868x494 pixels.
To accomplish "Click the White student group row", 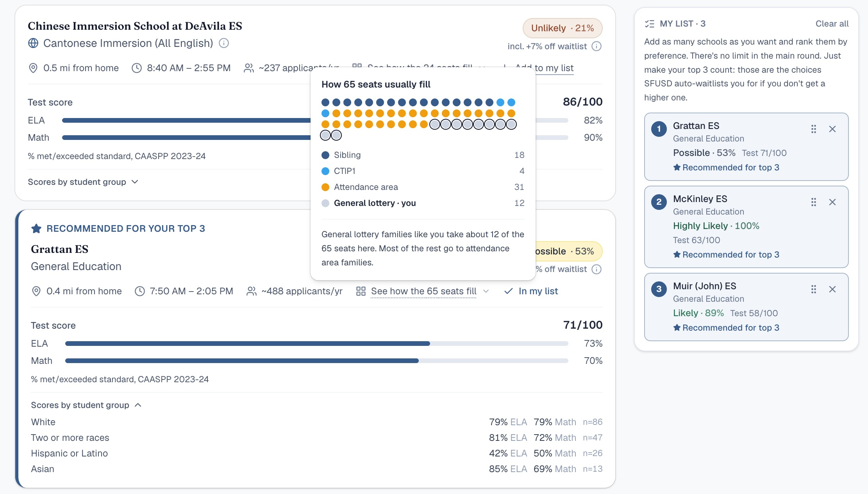I will pyautogui.click(x=316, y=422).
